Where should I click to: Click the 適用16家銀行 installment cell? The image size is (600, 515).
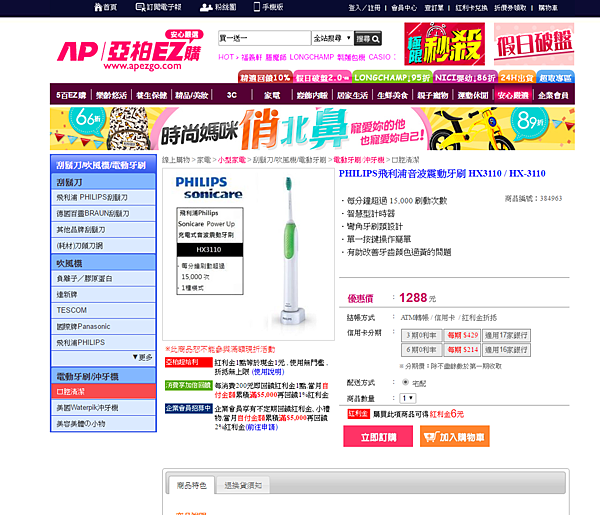[x=506, y=350]
